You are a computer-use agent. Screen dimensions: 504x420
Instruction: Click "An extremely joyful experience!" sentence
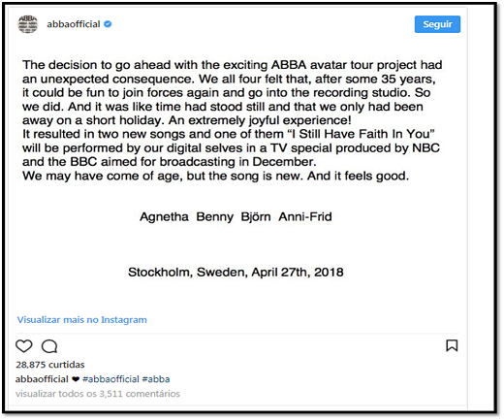pos(260,120)
